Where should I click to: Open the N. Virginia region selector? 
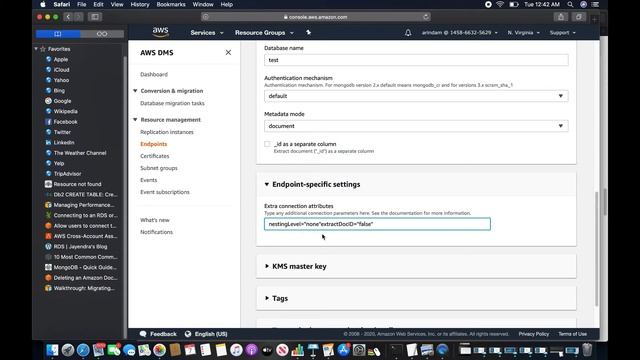point(524,33)
